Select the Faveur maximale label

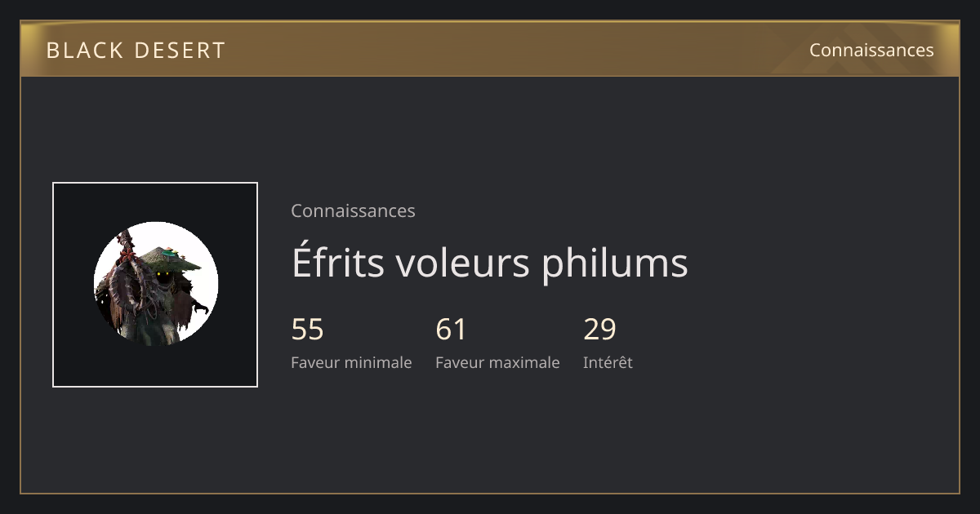(497, 362)
